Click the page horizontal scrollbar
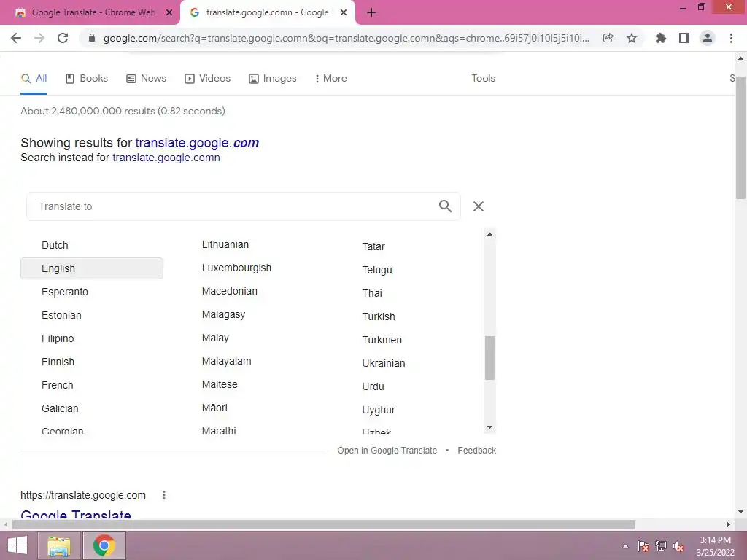The height and width of the screenshot is (560, 747). (x=324, y=524)
